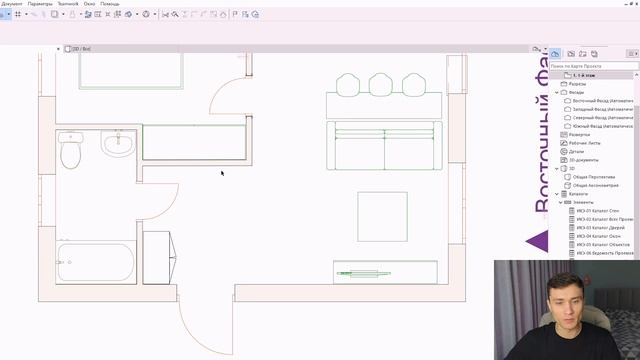Click the four-dot grid snap icon in toolbar
The image size is (640, 360).
pos(18,14)
